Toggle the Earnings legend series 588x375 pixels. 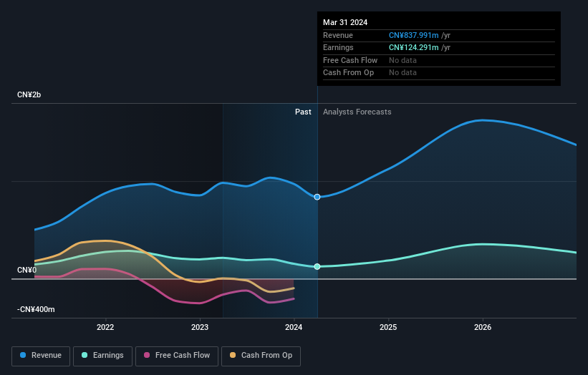pyautogui.click(x=102, y=356)
